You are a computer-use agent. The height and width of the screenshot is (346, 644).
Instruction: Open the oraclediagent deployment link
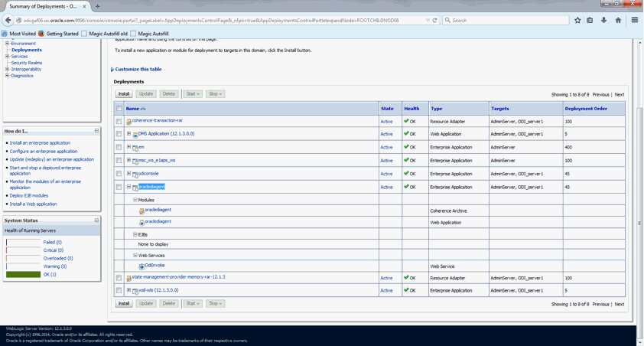point(151,187)
